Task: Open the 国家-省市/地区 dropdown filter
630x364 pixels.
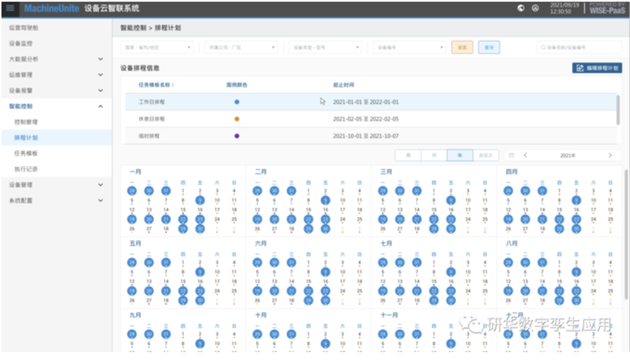Action: pyautogui.click(x=157, y=47)
